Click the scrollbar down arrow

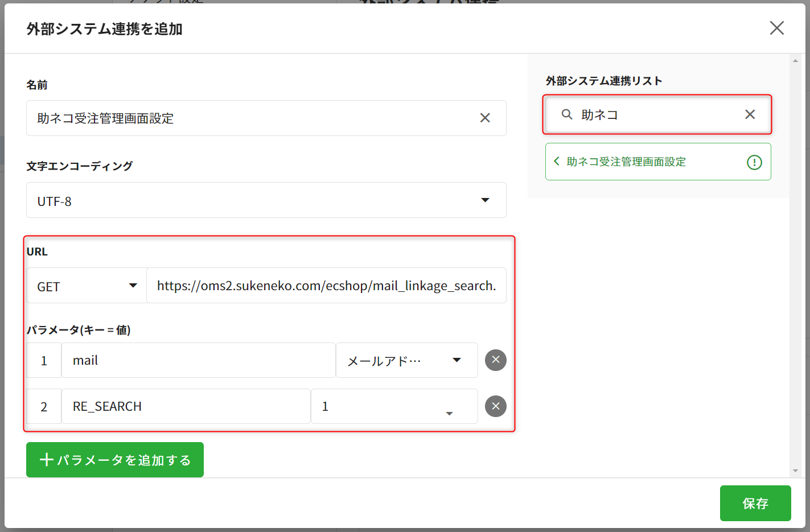[x=795, y=471]
